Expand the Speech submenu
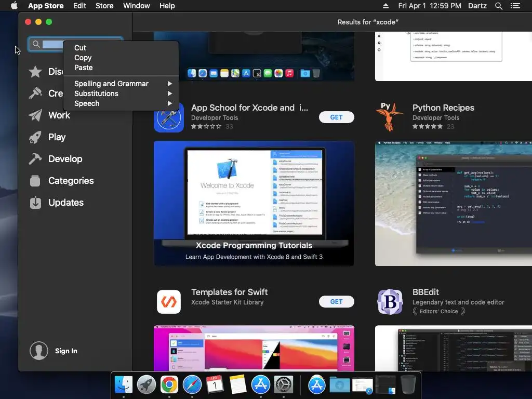 tap(121, 103)
